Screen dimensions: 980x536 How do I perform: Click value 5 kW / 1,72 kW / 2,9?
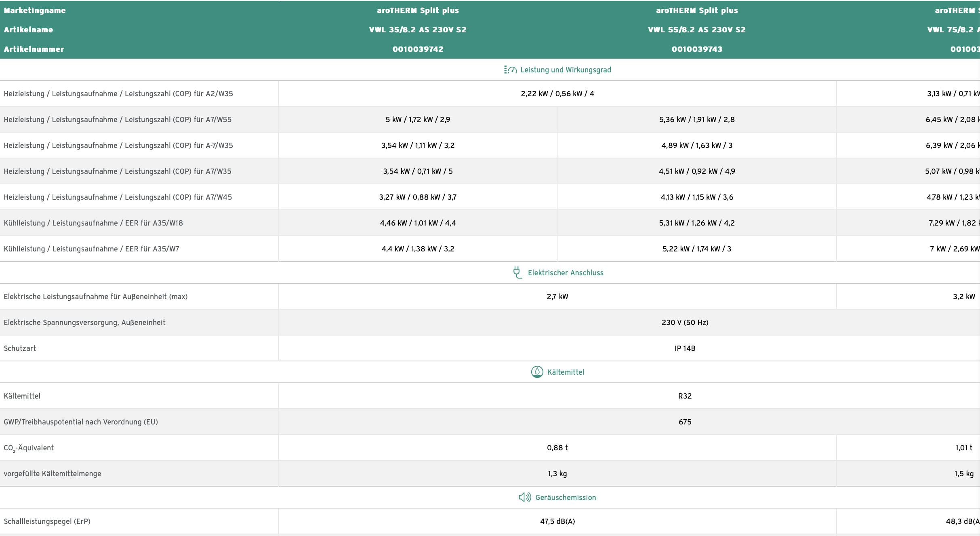tap(418, 120)
